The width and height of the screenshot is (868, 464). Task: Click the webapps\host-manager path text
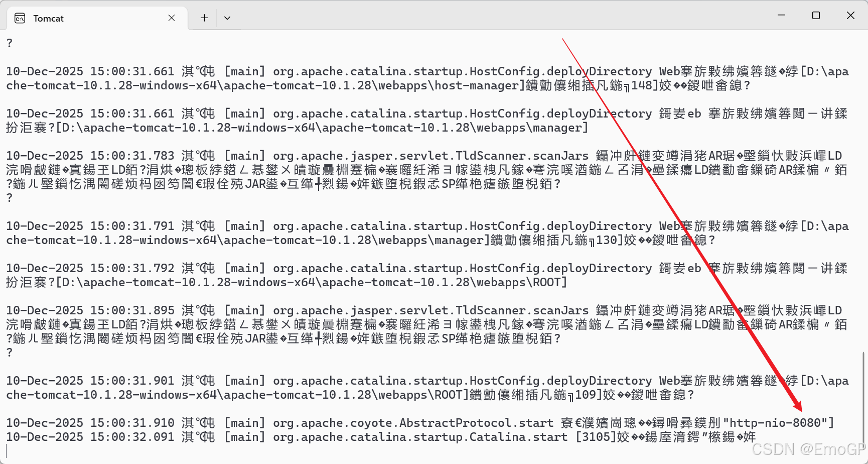(448, 85)
